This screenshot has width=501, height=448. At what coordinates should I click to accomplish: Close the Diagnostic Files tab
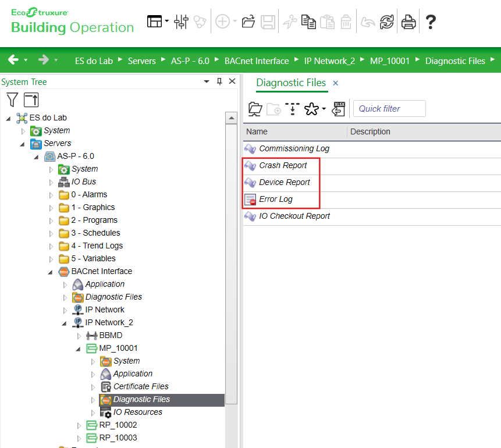coord(336,83)
